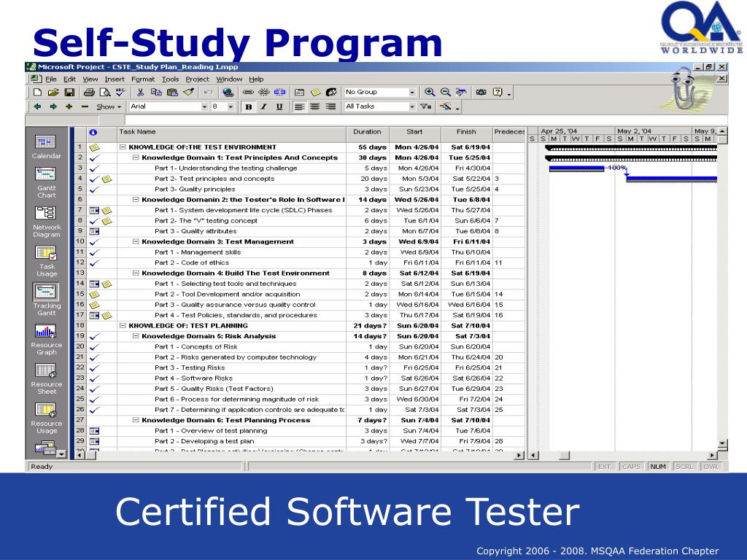The width and height of the screenshot is (747, 560).
Task: Click the Gantt chart horizontal scrollbar thumb
Action: pos(564,456)
